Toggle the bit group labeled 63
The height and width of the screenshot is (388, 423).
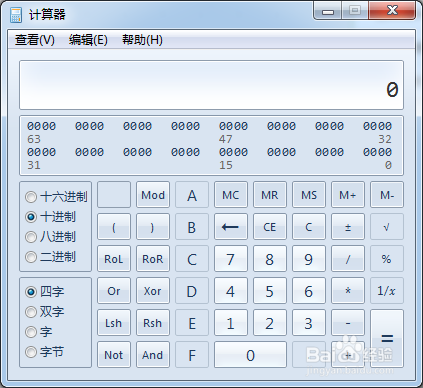tap(41, 126)
